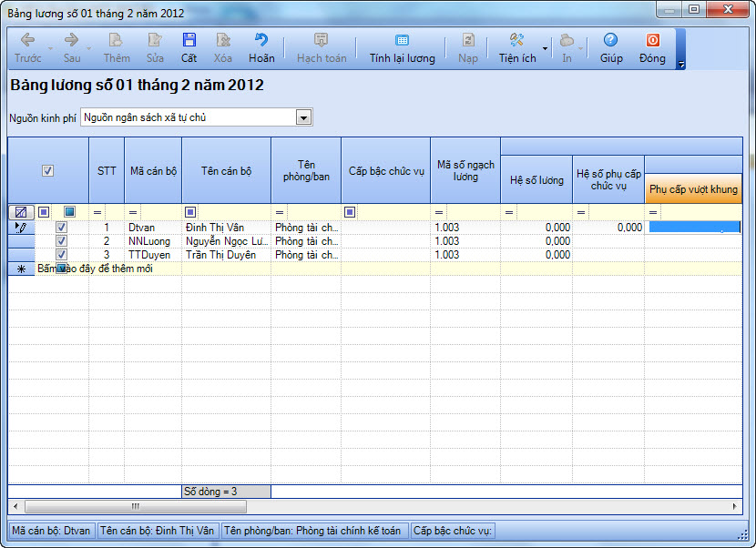Open help with Giúp icon
Screen dimensions: 756x548
coord(610,40)
